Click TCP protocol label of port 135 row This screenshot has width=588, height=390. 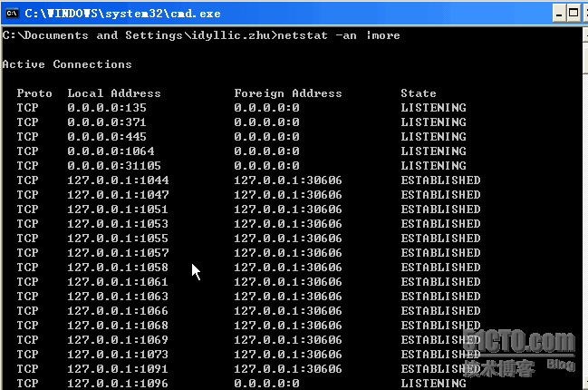(27, 108)
